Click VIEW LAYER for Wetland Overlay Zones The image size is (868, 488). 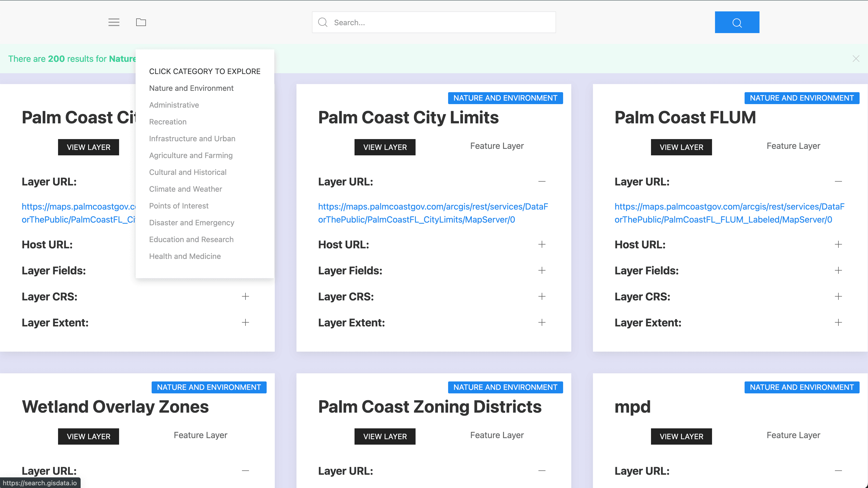click(88, 436)
